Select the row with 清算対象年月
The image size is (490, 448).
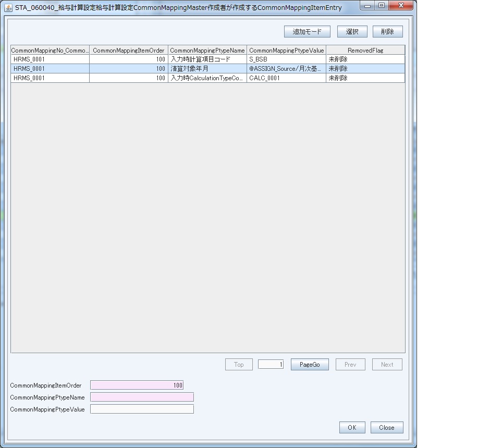tap(207, 69)
